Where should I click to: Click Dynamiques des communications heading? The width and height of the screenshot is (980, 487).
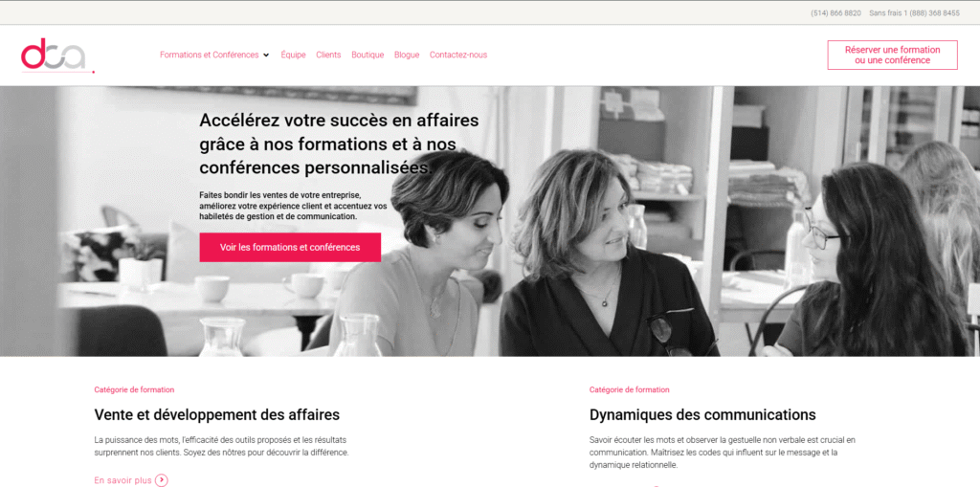click(702, 414)
